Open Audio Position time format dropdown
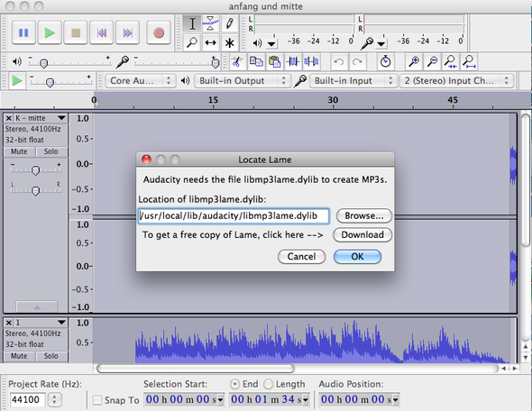 point(396,400)
